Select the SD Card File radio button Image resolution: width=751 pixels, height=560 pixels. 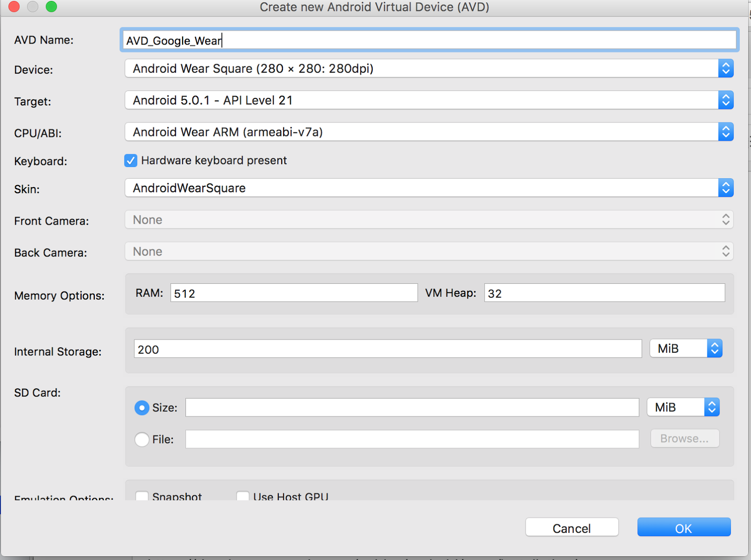tap(142, 439)
